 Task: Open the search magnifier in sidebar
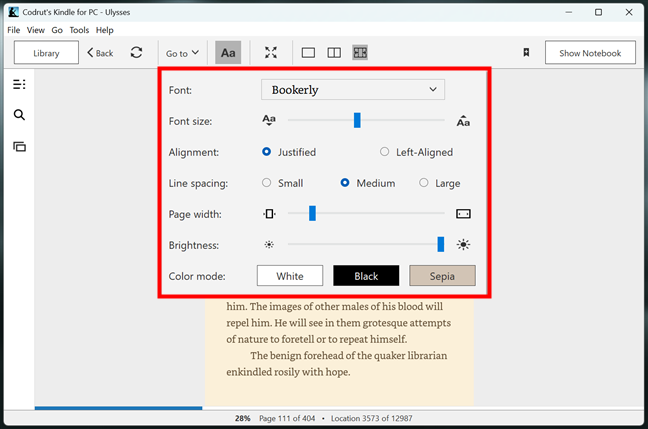(x=19, y=116)
